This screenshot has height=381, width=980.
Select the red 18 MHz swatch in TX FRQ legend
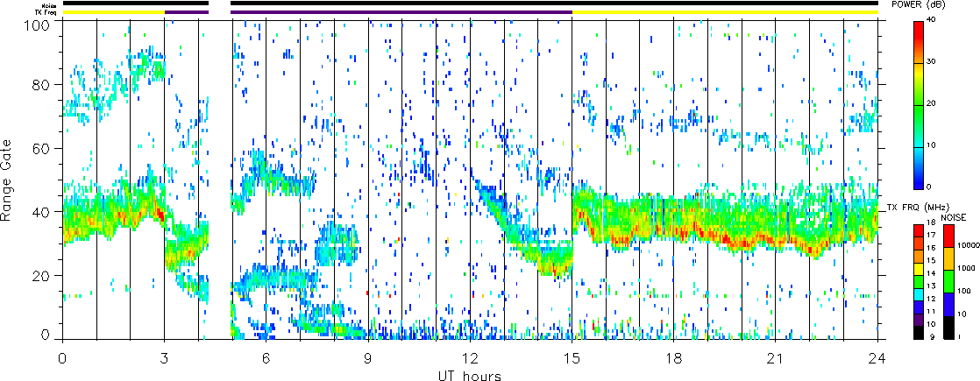tap(919, 230)
